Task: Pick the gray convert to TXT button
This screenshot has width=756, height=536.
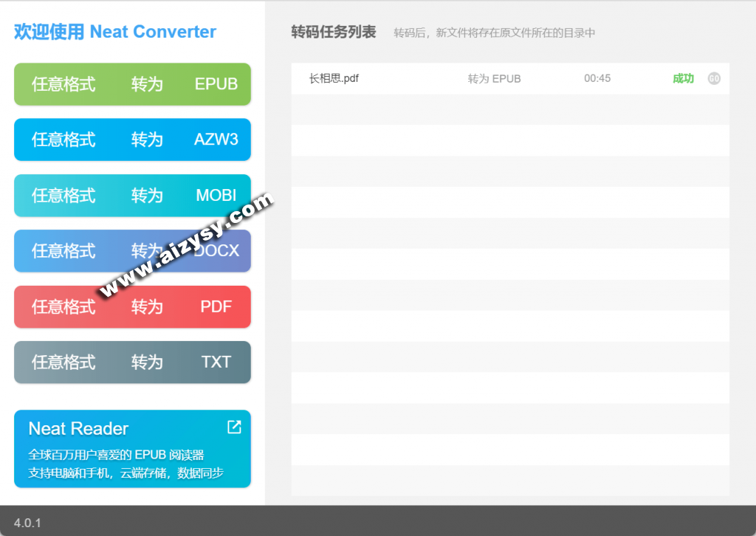Action: point(133,363)
